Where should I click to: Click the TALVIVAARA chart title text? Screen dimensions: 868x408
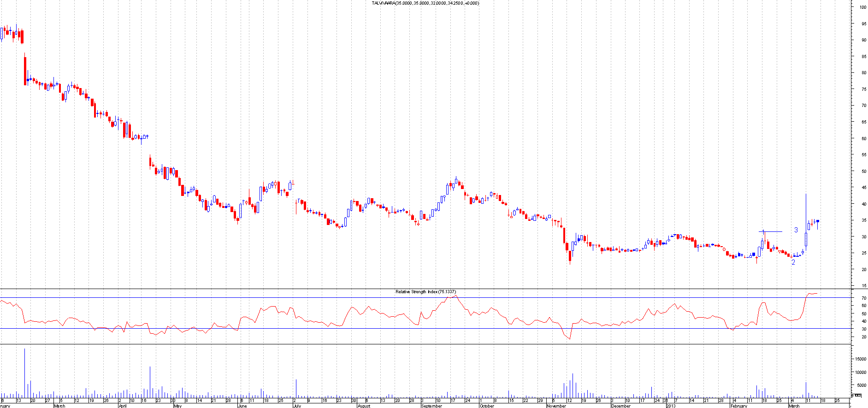pos(425,3)
